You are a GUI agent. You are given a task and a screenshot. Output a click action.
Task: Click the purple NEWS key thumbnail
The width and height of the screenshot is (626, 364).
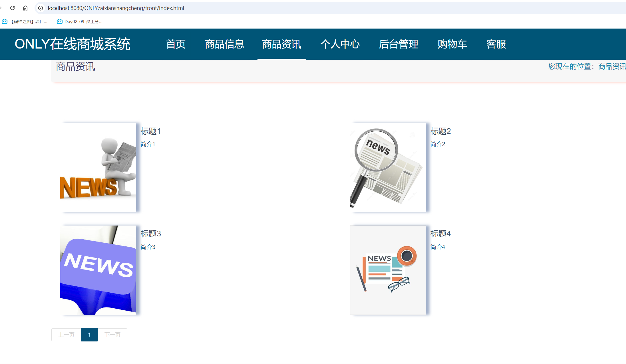coord(98,270)
